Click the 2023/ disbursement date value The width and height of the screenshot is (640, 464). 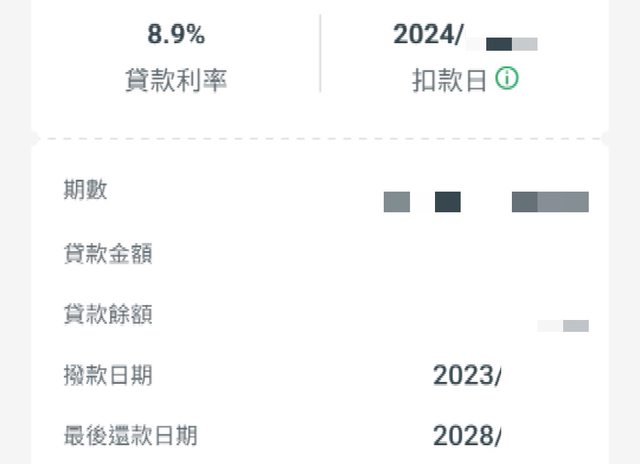click(467, 376)
